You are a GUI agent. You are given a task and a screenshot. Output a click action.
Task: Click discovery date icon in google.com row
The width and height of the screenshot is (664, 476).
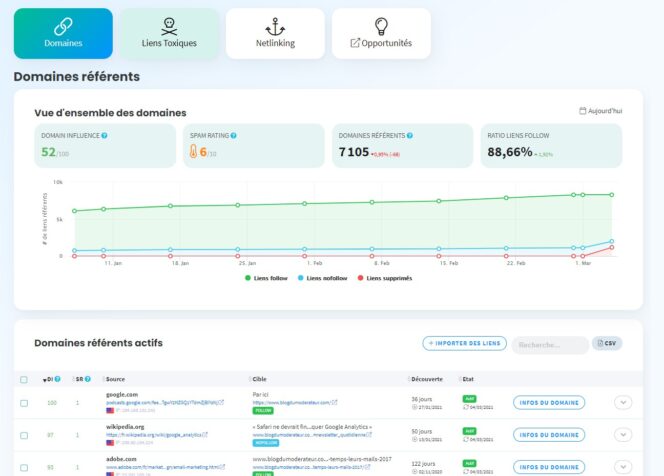pyautogui.click(x=415, y=407)
